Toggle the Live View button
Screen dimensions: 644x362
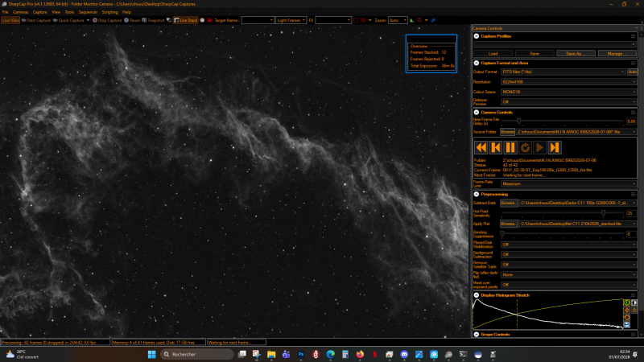point(10,20)
